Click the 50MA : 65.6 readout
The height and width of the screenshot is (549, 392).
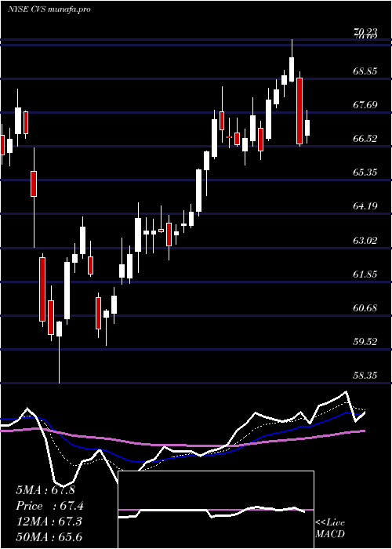click(x=49, y=536)
